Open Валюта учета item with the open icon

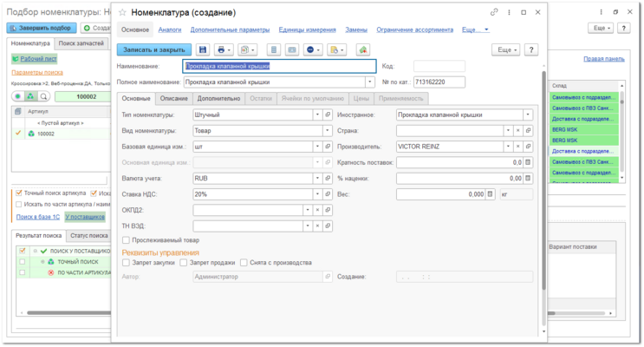tap(328, 178)
